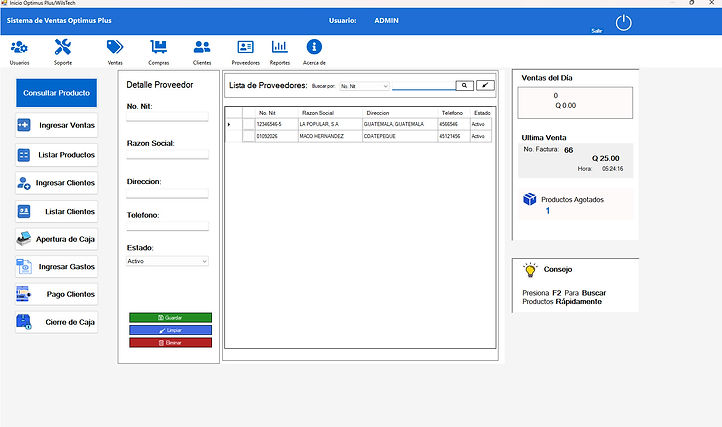Focus the Razon Social input field

click(x=167, y=154)
